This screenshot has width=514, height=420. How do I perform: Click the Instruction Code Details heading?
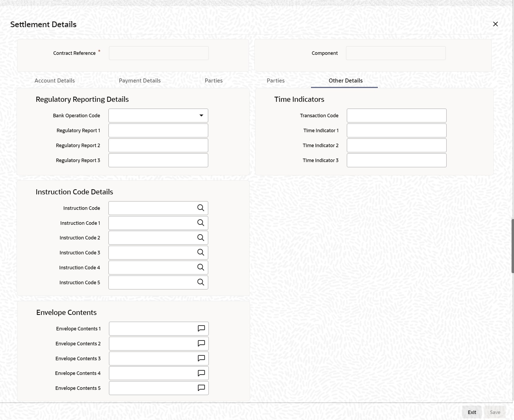pyautogui.click(x=74, y=192)
